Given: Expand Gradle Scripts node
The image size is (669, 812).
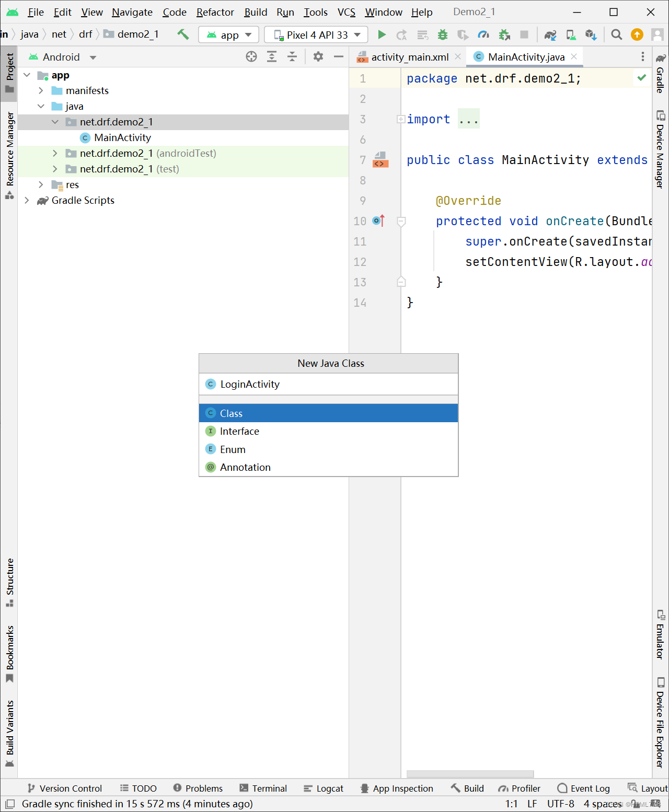Looking at the screenshot, I should click(27, 201).
